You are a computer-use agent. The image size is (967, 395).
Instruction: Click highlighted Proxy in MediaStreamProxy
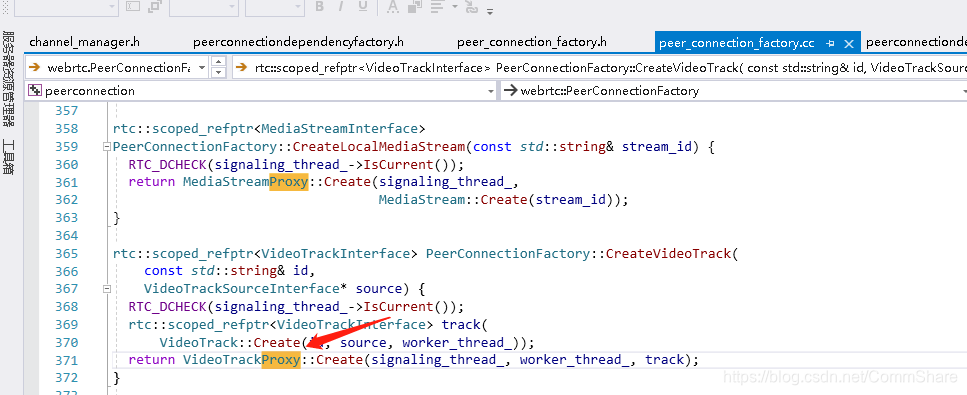point(289,182)
